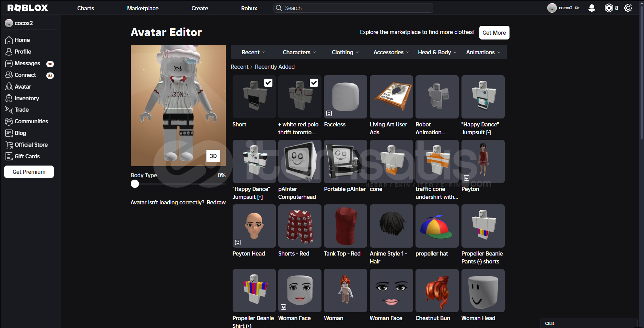This screenshot has width=644, height=328.
Task: Select the Faceless head thumbnail
Action: point(346,97)
